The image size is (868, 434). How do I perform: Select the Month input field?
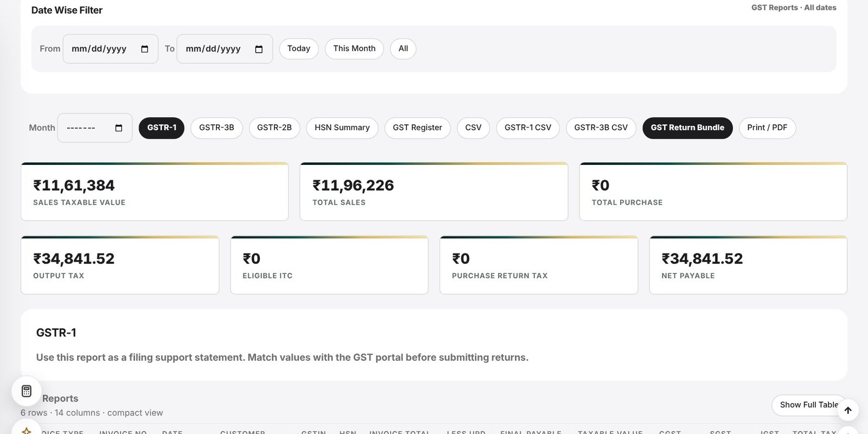95,128
